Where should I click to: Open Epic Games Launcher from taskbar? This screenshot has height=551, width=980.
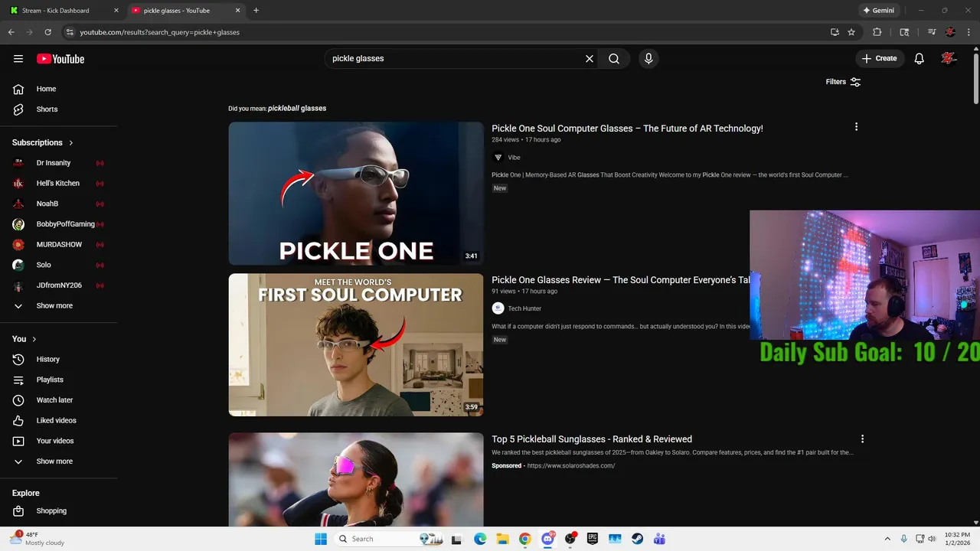click(592, 539)
